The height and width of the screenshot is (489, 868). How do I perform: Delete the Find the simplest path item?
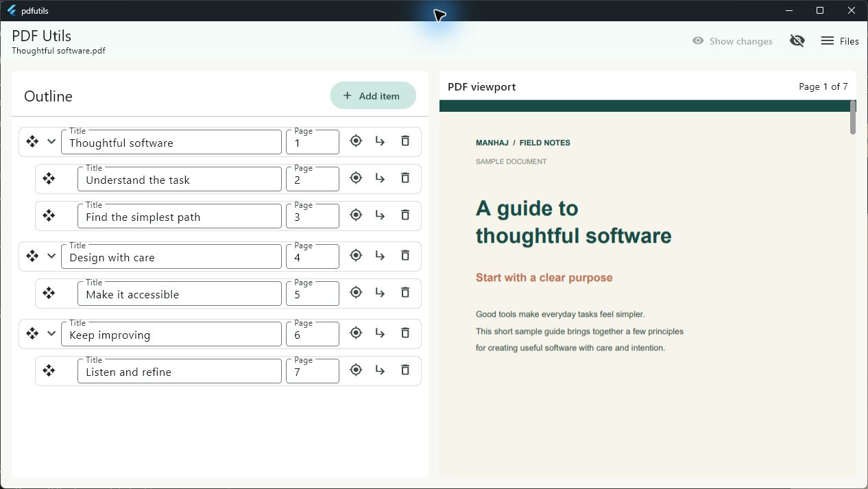tap(405, 215)
